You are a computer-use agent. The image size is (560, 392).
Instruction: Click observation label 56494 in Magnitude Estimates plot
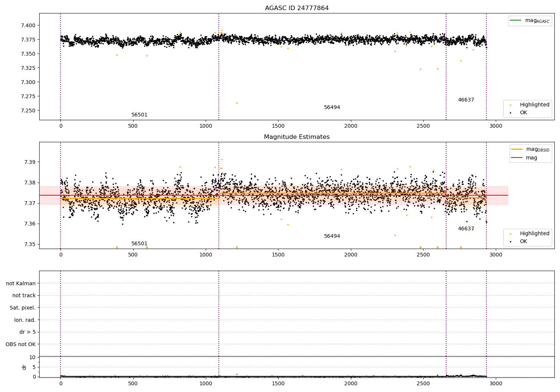point(332,236)
